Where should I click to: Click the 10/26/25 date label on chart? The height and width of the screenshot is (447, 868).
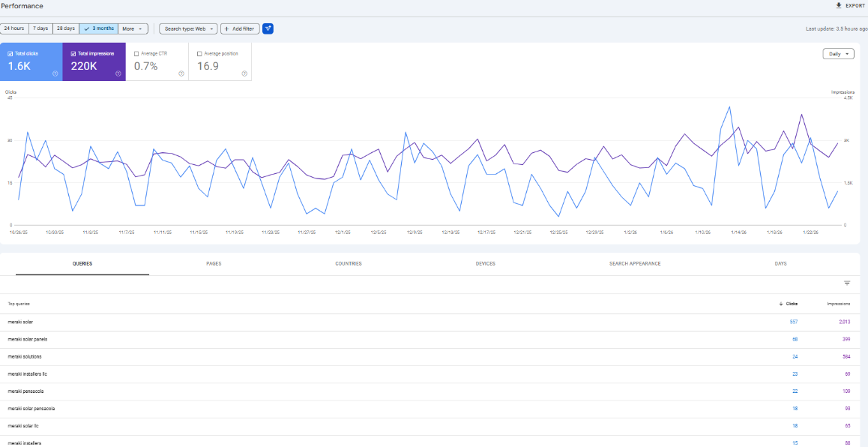(x=18, y=232)
